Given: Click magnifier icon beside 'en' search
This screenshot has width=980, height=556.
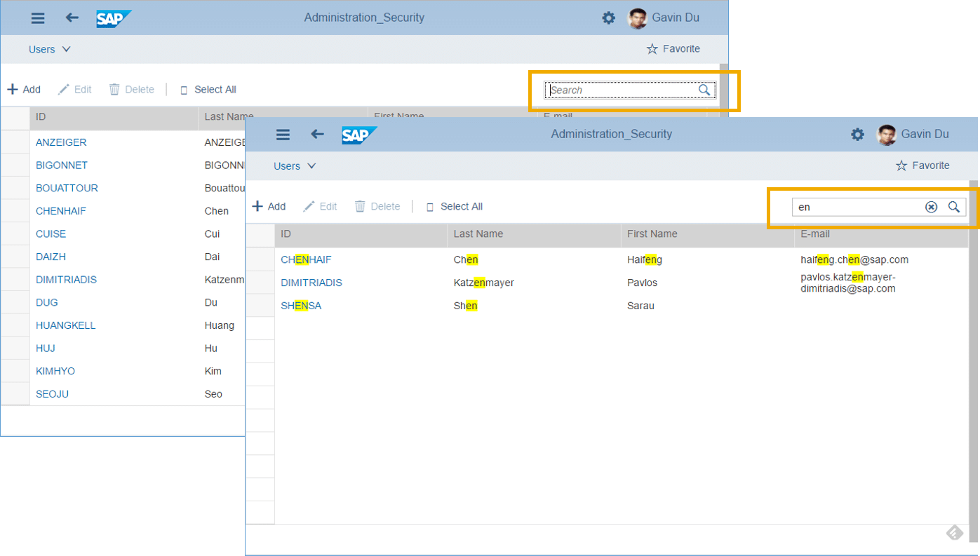Looking at the screenshot, I should pyautogui.click(x=954, y=207).
